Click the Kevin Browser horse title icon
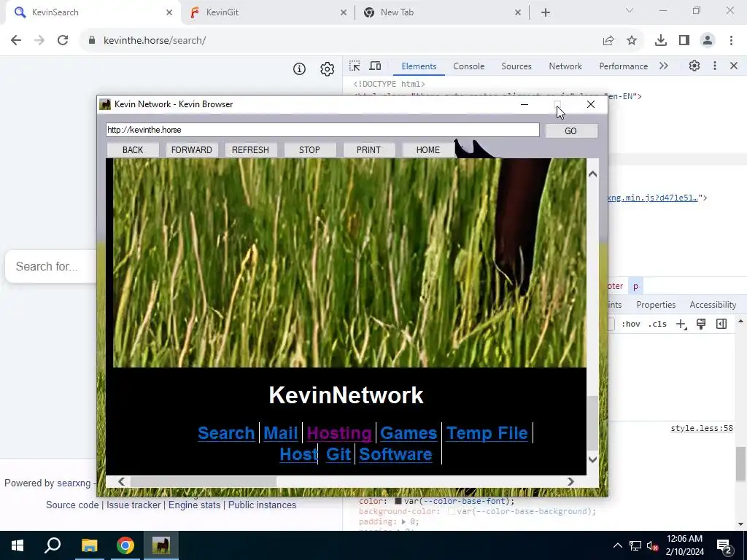This screenshot has width=747, height=560. coord(105,104)
